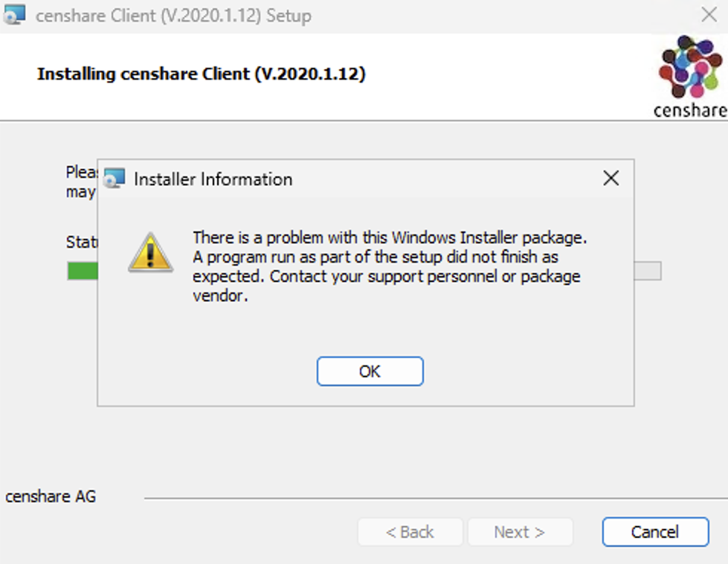Image resolution: width=728 pixels, height=564 pixels.
Task: Click the censhare wordmark below the logo
Action: 689,112
